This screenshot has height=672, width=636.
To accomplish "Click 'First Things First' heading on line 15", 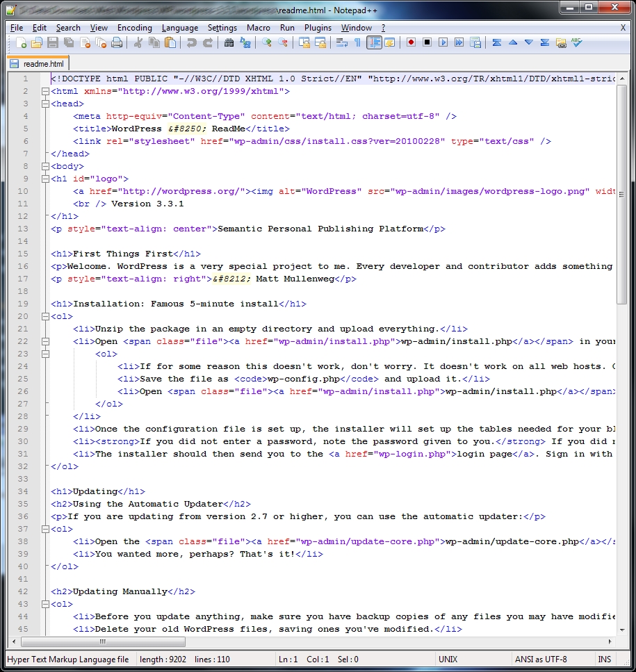I will [123, 254].
